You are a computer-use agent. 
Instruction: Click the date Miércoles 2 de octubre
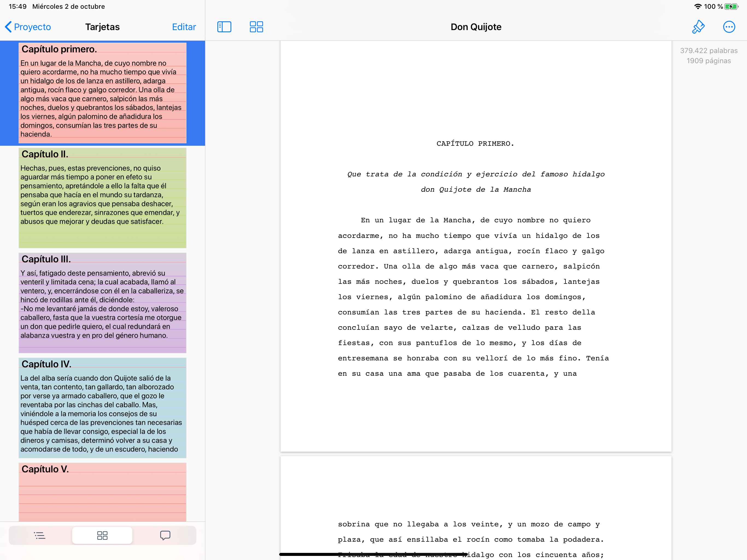69,6
